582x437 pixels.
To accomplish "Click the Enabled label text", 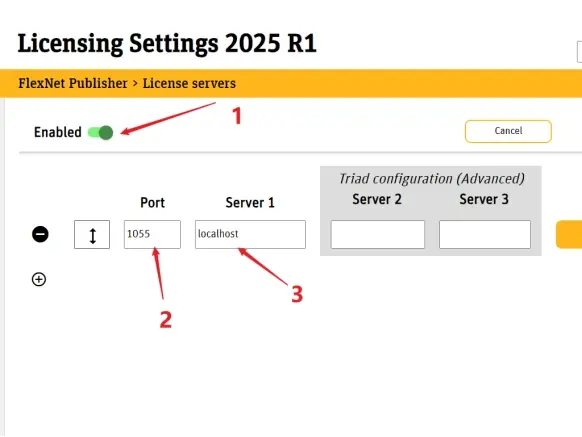I will 58,132.
